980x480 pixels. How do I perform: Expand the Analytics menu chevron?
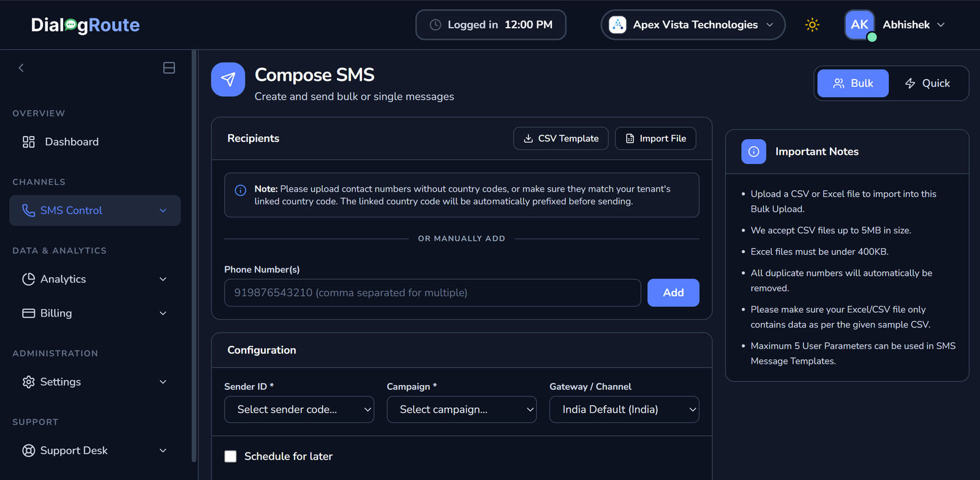163,279
